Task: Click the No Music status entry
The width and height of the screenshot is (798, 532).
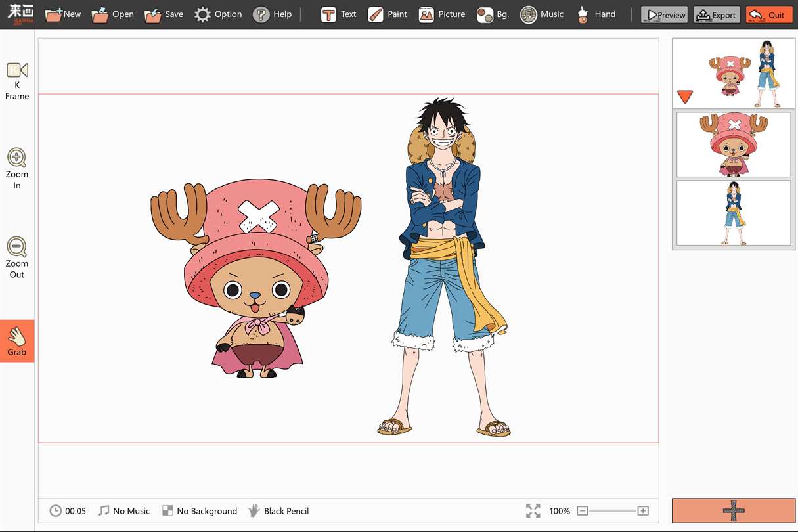Action: click(123, 510)
